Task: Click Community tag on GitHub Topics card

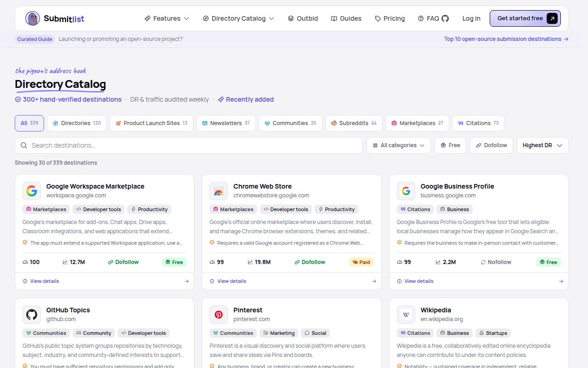Action: pyautogui.click(x=94, y=333)
